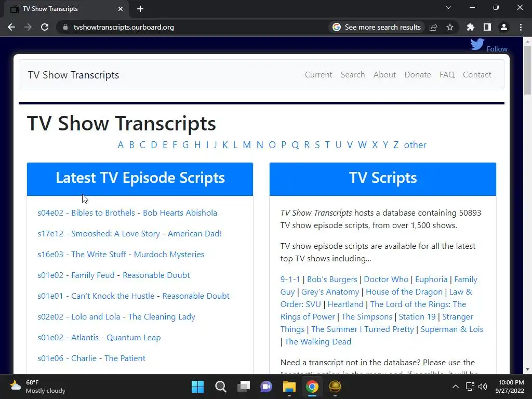Click the page vertical scrollbar thumb
Viewport: 532px width, 399px height.
[527, 70]
